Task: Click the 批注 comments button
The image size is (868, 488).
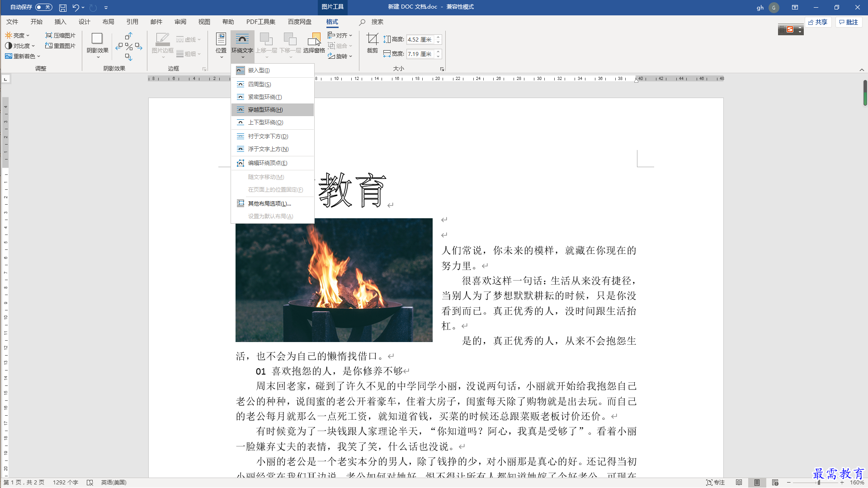Action: point(849,22)
